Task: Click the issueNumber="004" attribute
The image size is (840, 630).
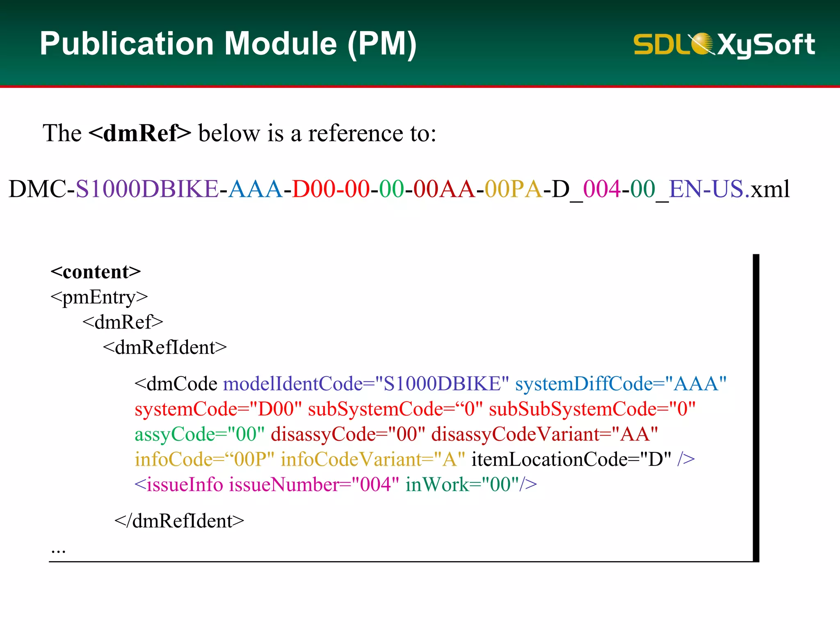Action: point(314,484)
